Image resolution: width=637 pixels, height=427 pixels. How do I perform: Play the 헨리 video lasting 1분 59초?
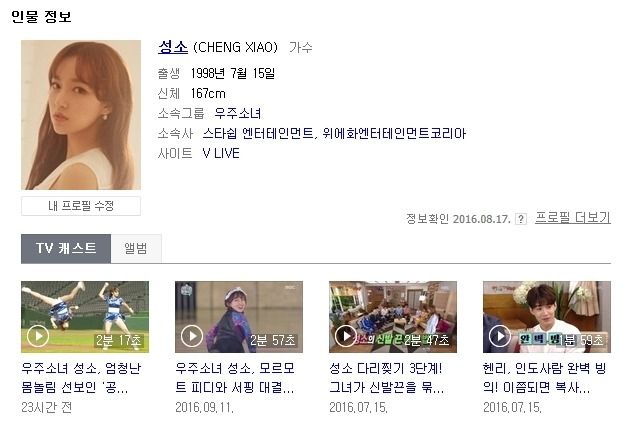pyautogui.click(x=500, y=336)
